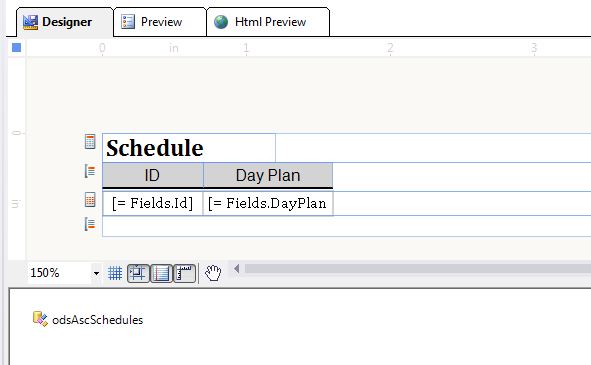
Task: Select the report header section icon beside Schedule
Action: 90,141
